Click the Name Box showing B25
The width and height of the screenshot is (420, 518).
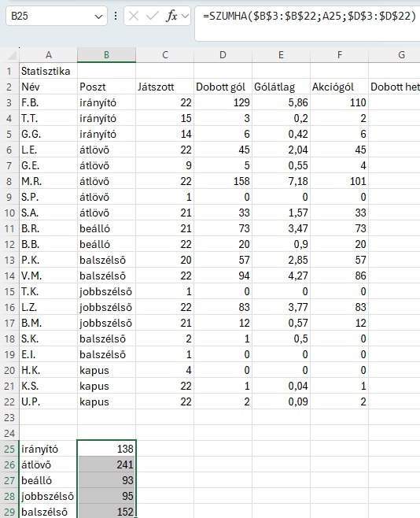(x=57, y=16)
